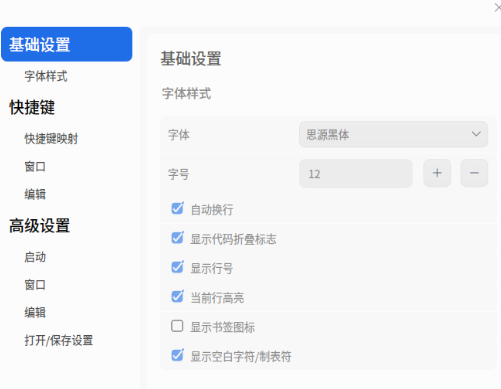Toggle 显示行号 checkbox
Screen dimensions: 501x389
click(177, 267)
